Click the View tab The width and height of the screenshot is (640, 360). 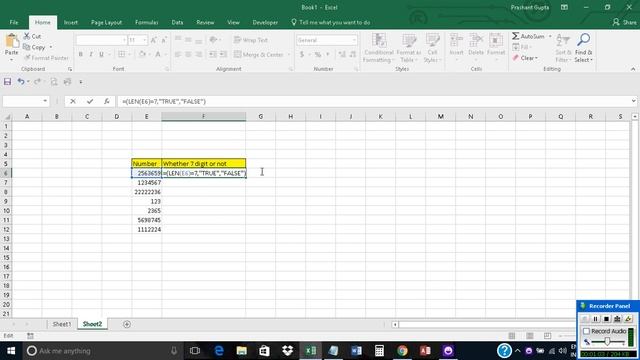point(233,22)
